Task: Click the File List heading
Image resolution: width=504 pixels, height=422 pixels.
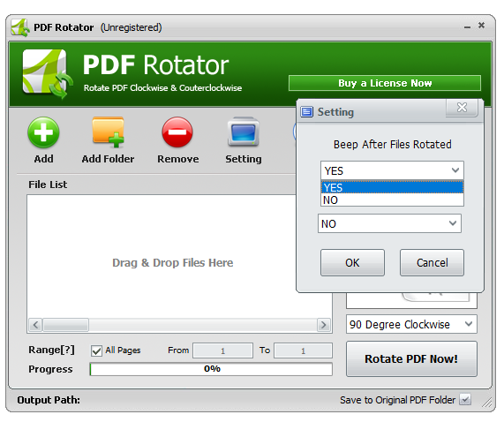Action: (48, 185)
